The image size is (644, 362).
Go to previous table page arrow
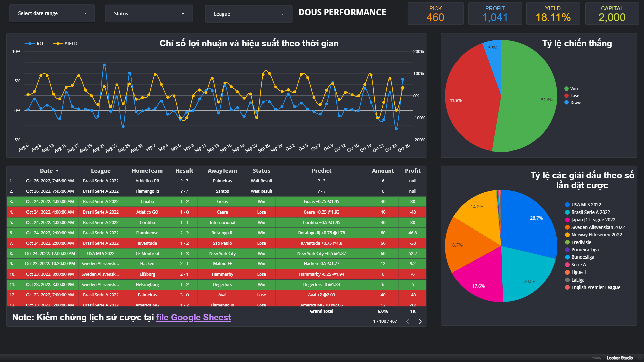coord(407,321)
